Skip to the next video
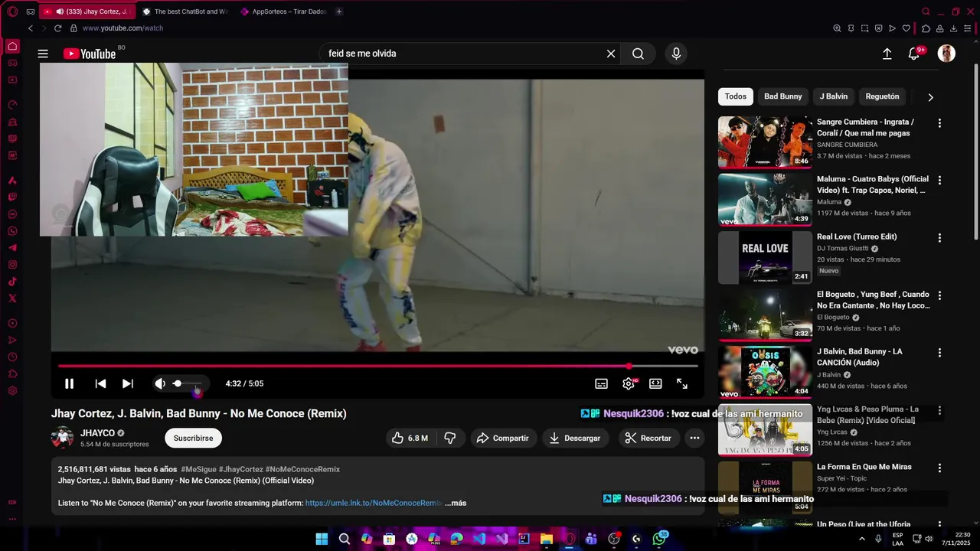This screenshot has width=980, height=551. [128, 383]
